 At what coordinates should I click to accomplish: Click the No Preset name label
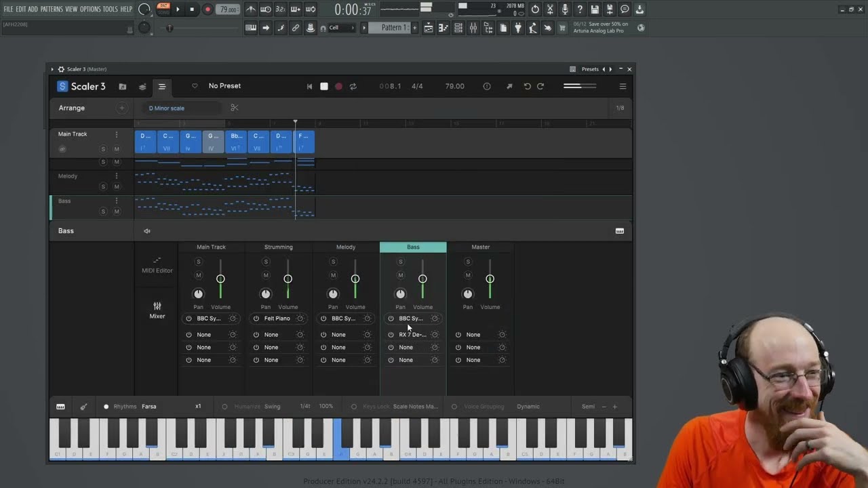pyautogui.click(x=224, y=86)
